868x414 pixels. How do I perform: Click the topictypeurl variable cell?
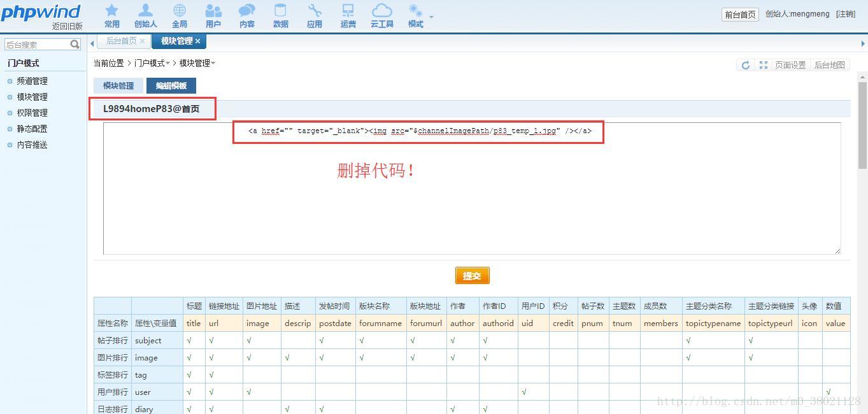771,324
